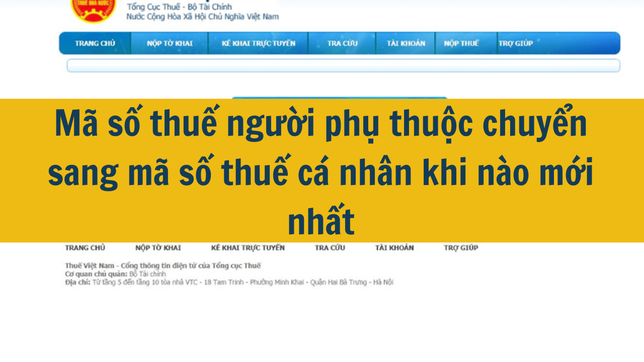
Task: Follow the footer TÀI KHOẢN link
Action: click(394, 248)
